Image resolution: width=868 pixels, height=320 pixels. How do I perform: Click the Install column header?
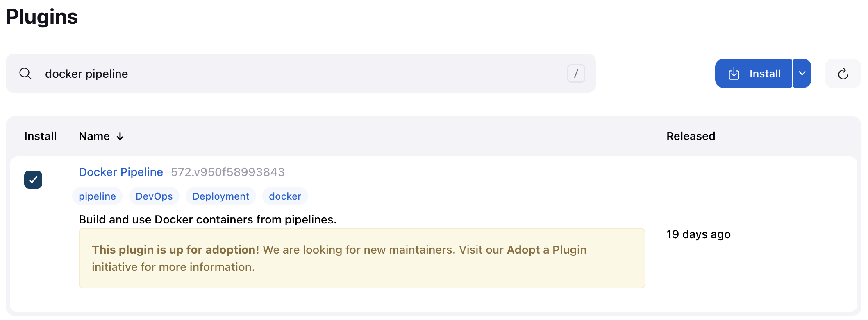point(40,136)
